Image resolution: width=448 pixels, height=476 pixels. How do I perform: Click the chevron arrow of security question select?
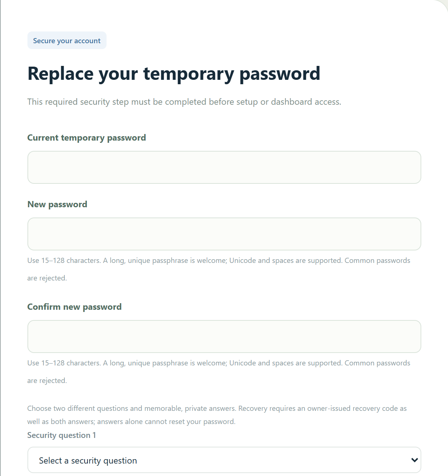414,460
